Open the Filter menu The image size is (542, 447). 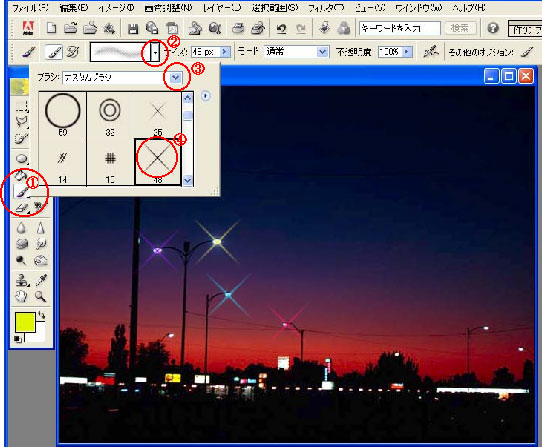tap(325, 8)
